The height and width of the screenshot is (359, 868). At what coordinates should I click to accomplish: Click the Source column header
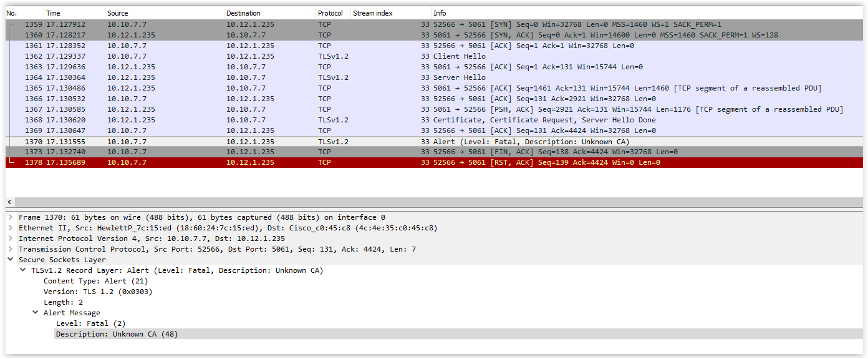coord(164,13)
